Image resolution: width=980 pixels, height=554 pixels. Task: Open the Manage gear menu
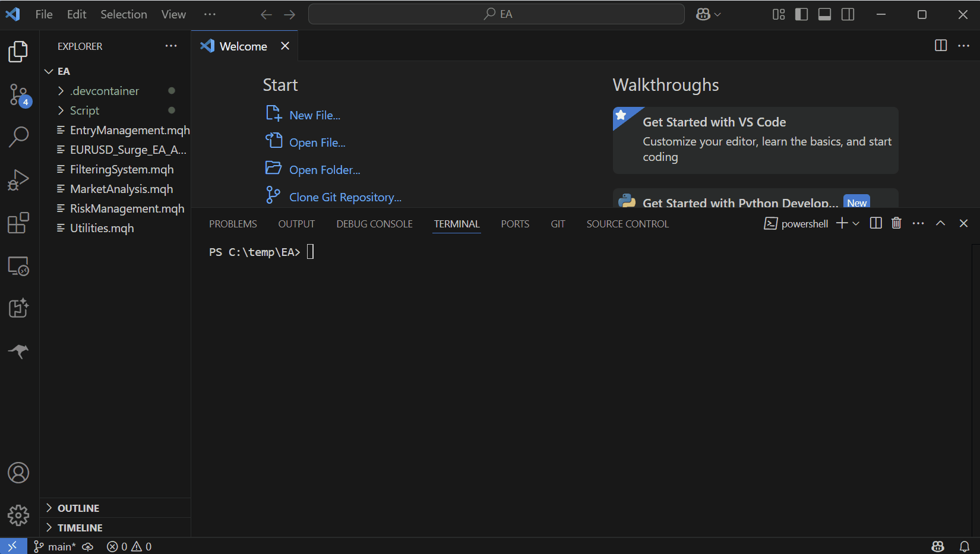click(x=18, y=515)
